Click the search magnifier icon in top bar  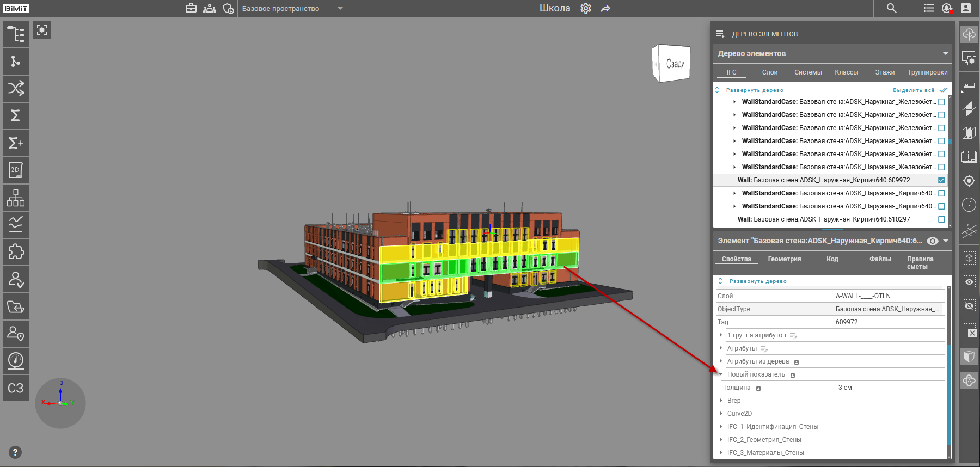[x=891, y=8]
